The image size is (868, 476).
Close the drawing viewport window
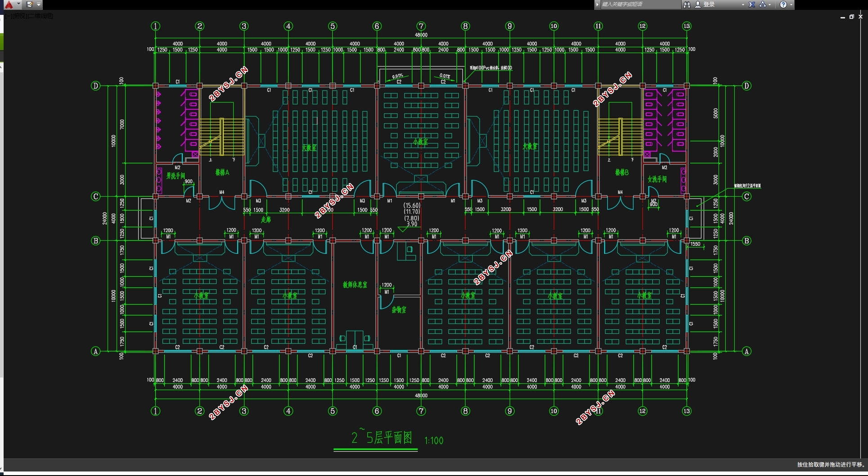pos(860,17)
